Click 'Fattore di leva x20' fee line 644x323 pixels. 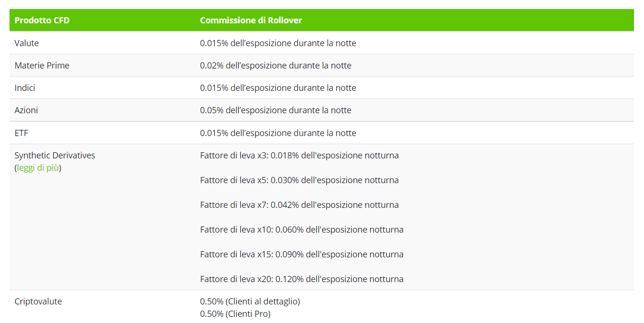click(x=302, y=279)
